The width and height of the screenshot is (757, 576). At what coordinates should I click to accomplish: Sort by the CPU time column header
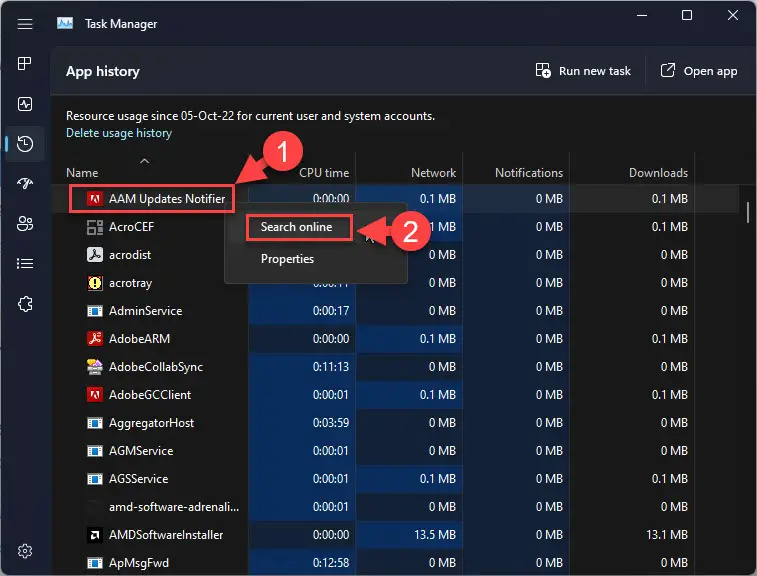[324, 172]
